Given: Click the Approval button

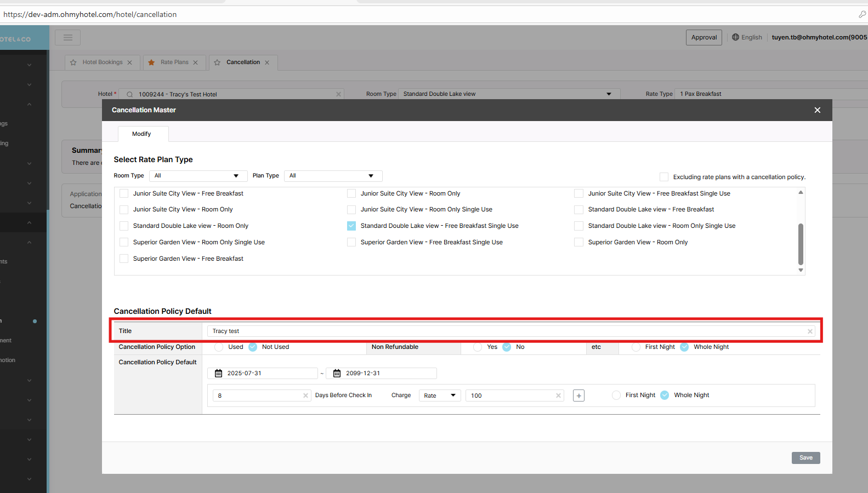Looking at the screenshot, I should (704, 37).
